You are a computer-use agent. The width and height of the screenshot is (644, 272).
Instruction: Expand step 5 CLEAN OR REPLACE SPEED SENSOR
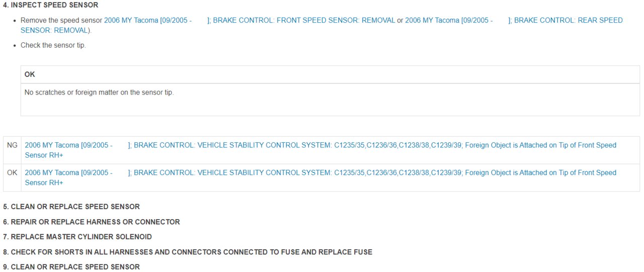pyautogui.click(x=71, y=207)
